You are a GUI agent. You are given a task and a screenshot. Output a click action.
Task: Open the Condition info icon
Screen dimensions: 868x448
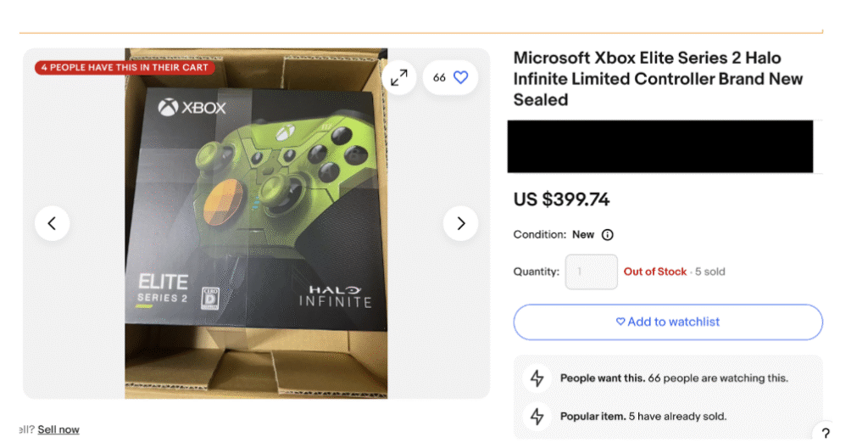pyautogui.click(x=607, y=235)
